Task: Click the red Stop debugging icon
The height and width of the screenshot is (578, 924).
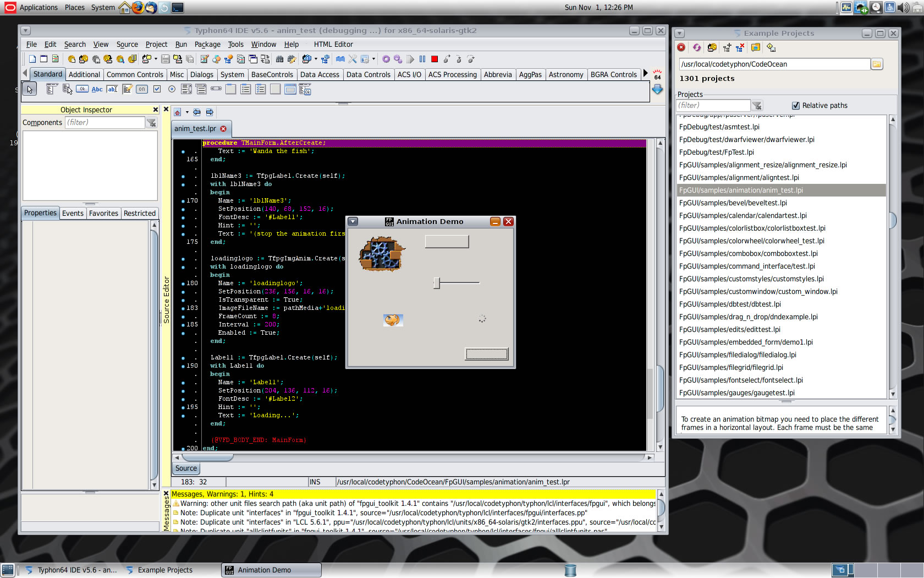Action: [x=435, y=59]
